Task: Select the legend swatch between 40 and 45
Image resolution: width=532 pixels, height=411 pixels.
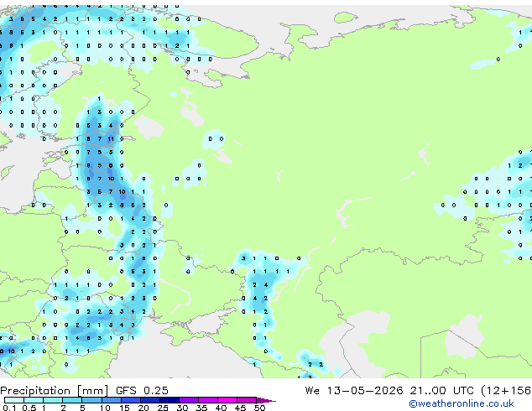Action: pyautogui.click(x=227, y=400)
